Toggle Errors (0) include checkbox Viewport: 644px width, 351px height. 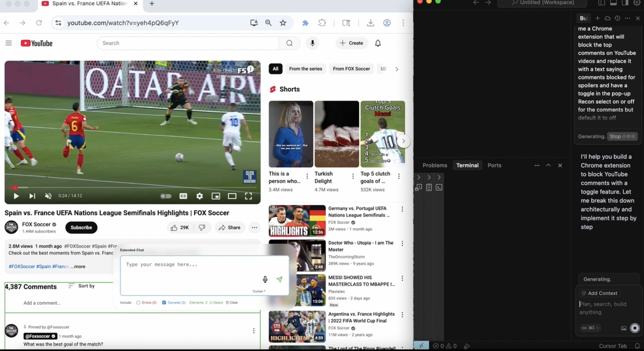tap(138, 302)
